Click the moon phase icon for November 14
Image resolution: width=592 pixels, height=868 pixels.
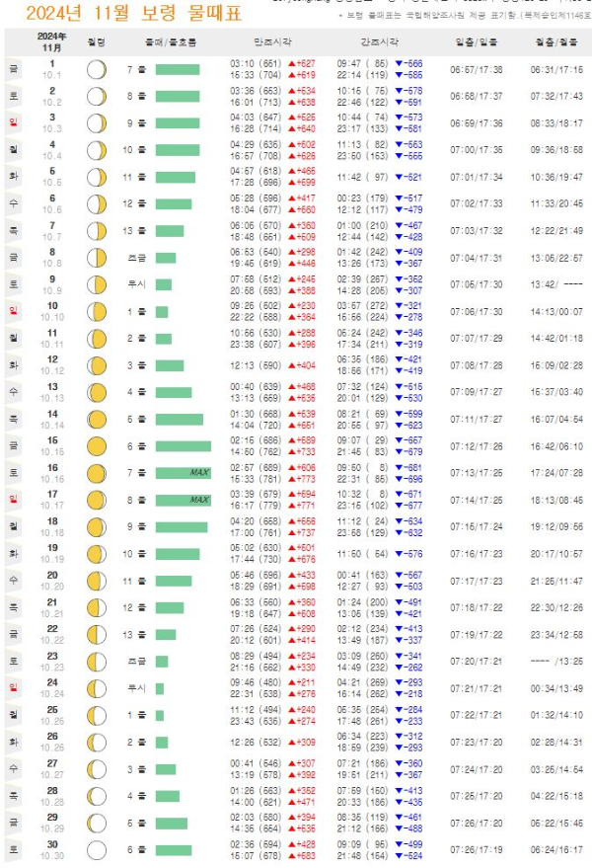97,420
